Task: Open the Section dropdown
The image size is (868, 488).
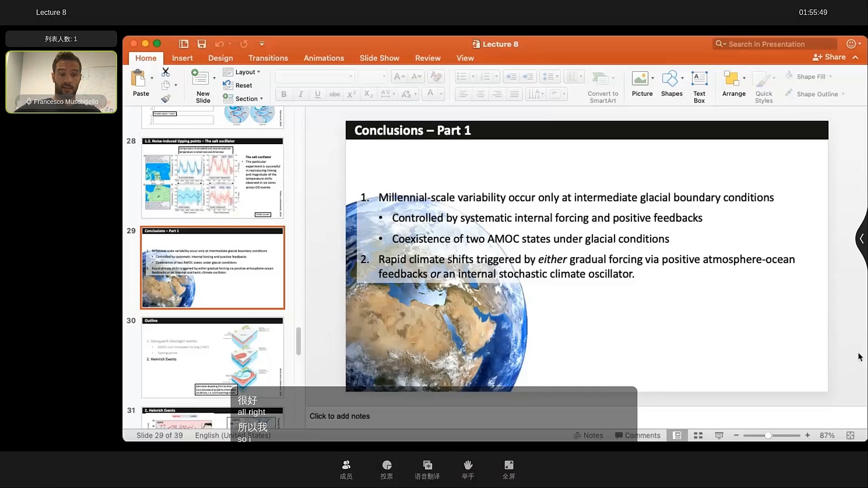Action: (243, 99)
